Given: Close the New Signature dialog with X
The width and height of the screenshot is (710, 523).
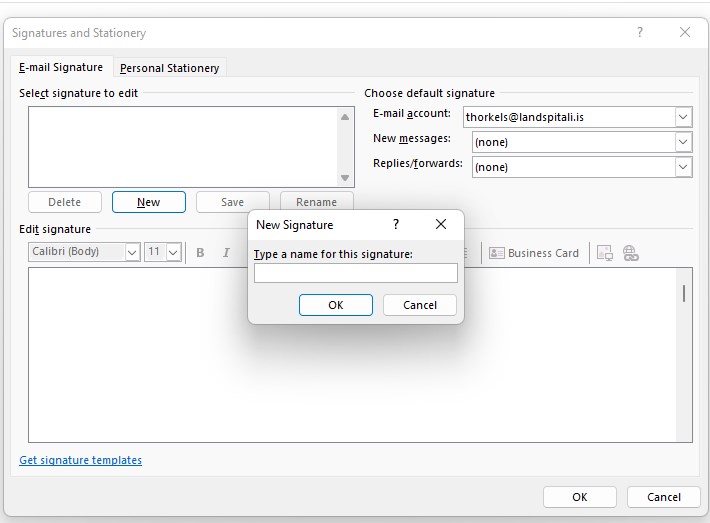Looking at the screenshot, I should [441, 225].
